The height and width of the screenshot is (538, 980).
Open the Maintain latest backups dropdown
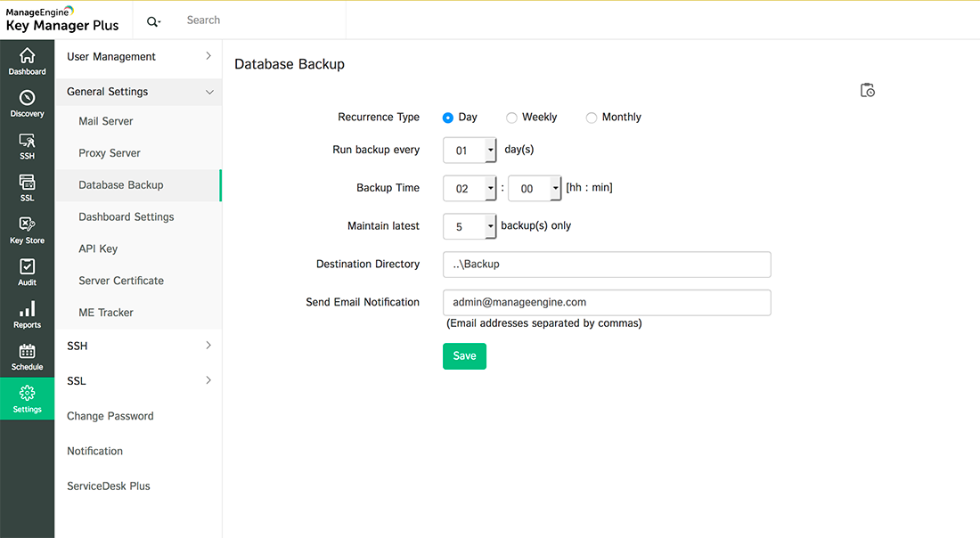490,226
